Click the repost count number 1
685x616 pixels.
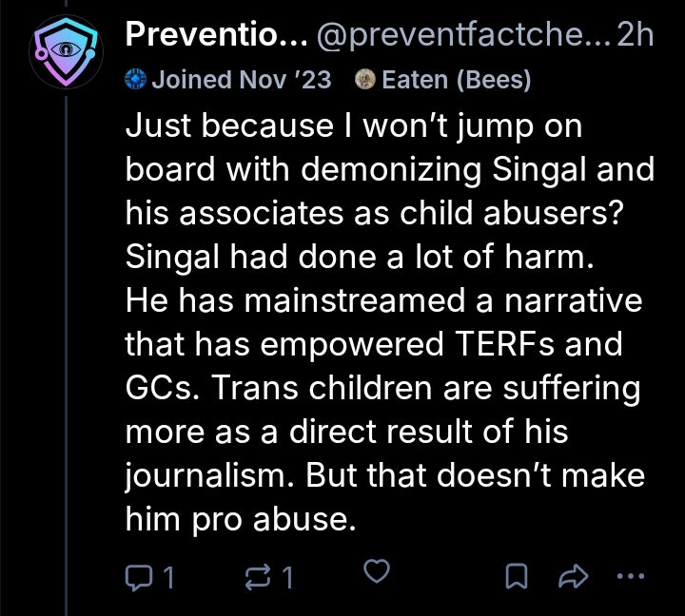(289, 575)
